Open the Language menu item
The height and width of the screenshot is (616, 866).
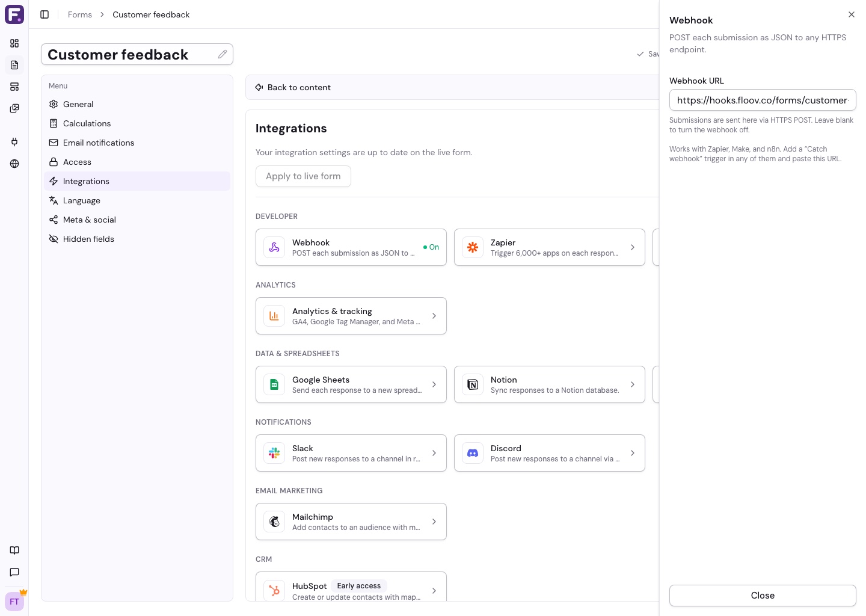(137, 200)
